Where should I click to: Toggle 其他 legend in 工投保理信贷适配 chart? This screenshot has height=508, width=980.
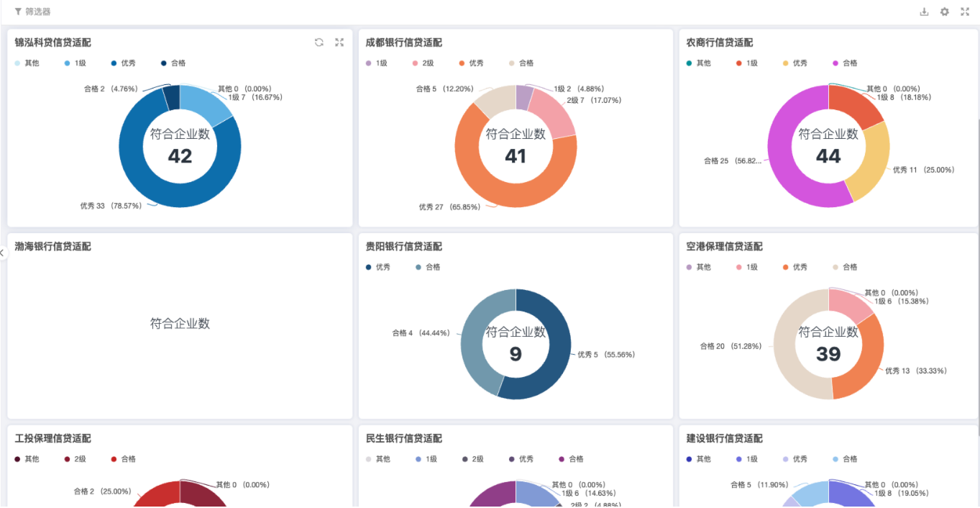(x=27, y=459)
